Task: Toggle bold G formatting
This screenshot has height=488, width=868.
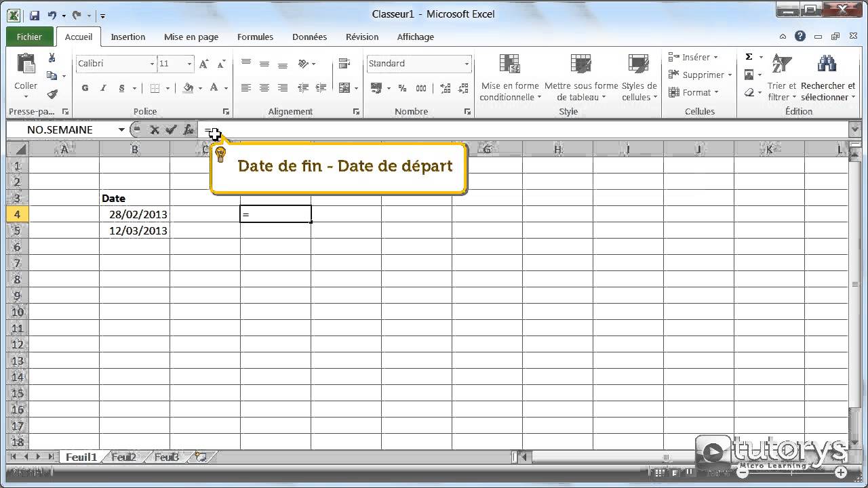Action: pyautogui.click(x=85, y=88)
